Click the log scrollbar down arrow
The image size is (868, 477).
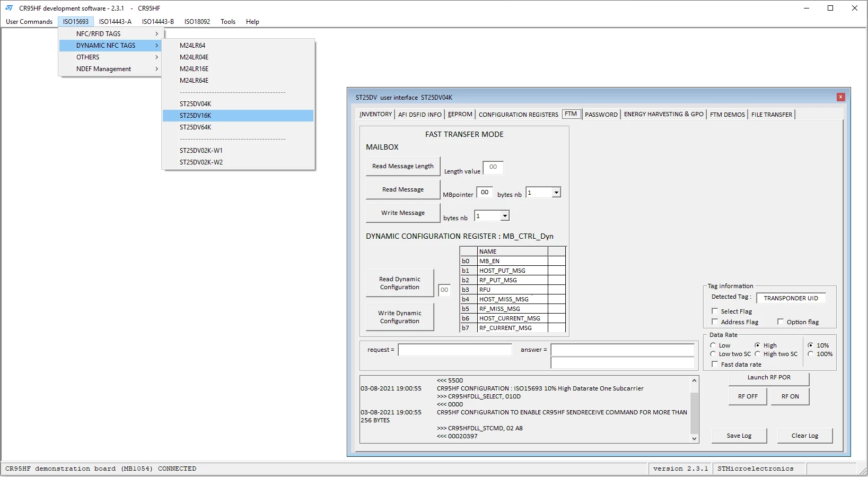coord(694,439)
